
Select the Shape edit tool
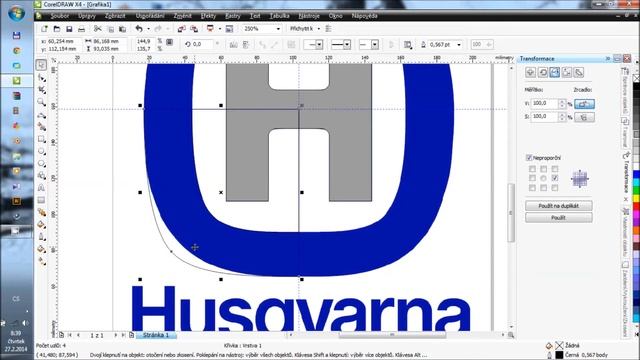tap(41, 78)
